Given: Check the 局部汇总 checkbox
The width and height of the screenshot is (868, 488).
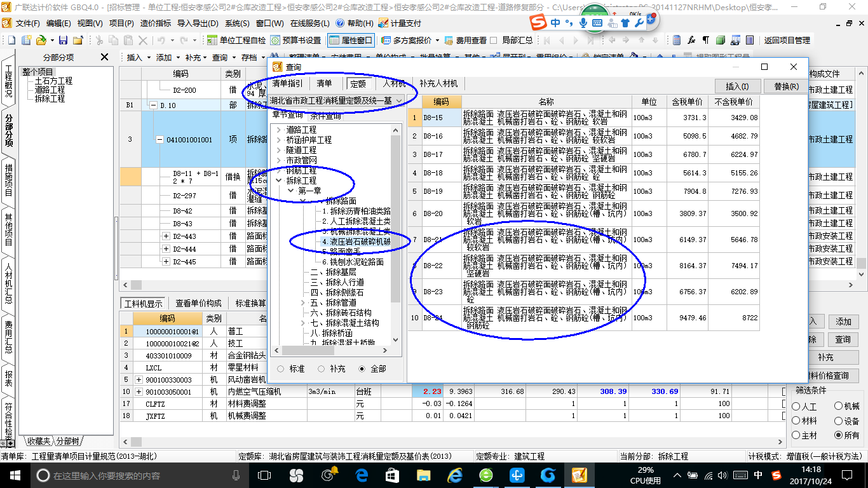Looking at the screenshot, I should pos(494,40).
